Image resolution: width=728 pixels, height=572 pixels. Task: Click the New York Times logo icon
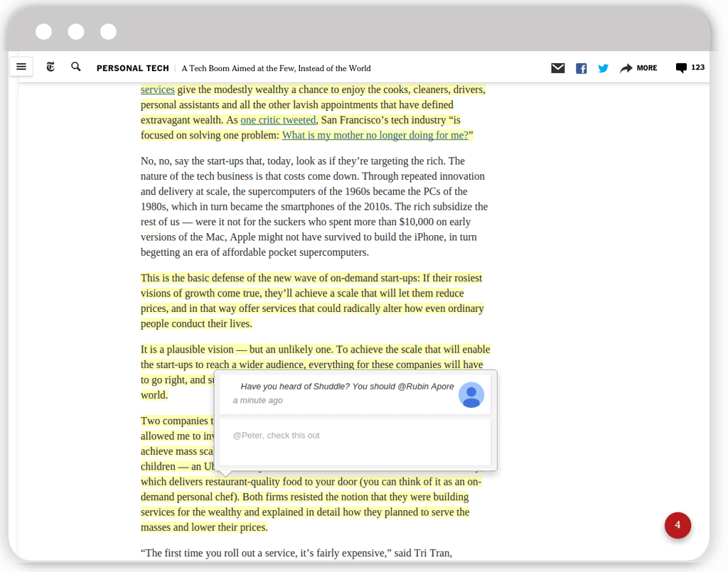tap(50, 67)
